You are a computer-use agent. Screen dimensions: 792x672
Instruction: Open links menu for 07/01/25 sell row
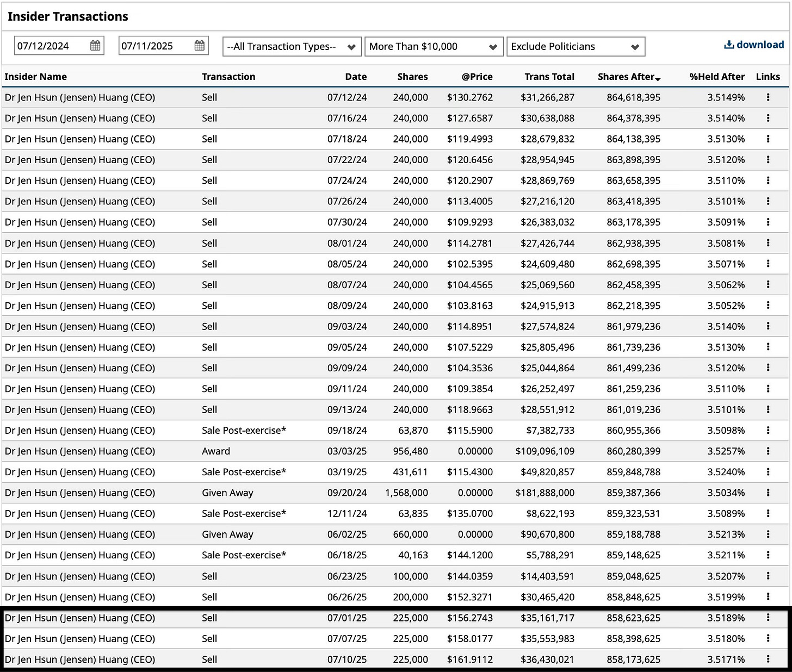[x=768, y=618]
